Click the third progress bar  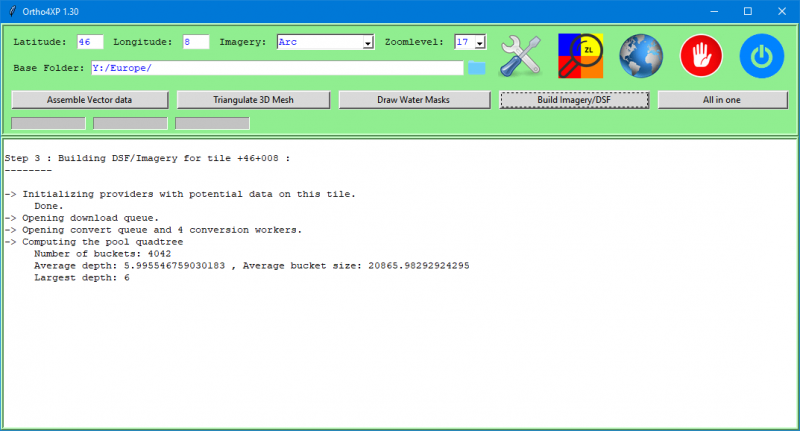point(212,123)
